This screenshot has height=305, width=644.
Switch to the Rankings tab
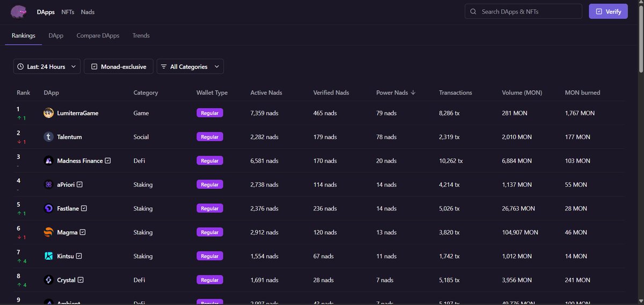pos(24,35)
